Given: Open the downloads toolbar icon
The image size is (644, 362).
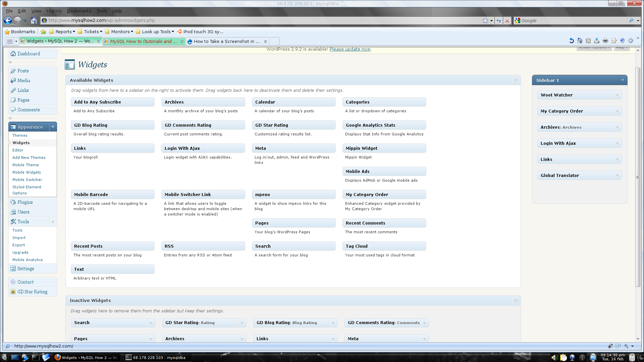Looking at the screenshot, I should [x=597, y=41].
